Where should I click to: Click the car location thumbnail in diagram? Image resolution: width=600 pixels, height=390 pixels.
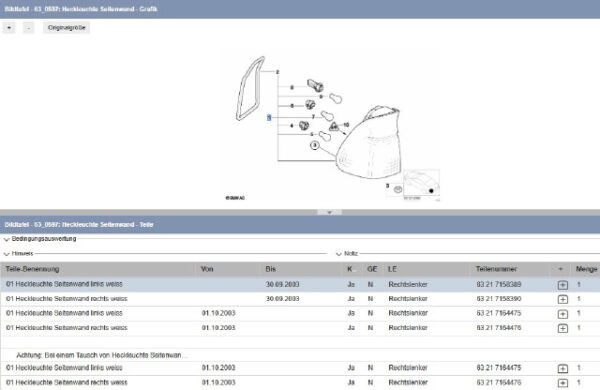pos(421,184)
